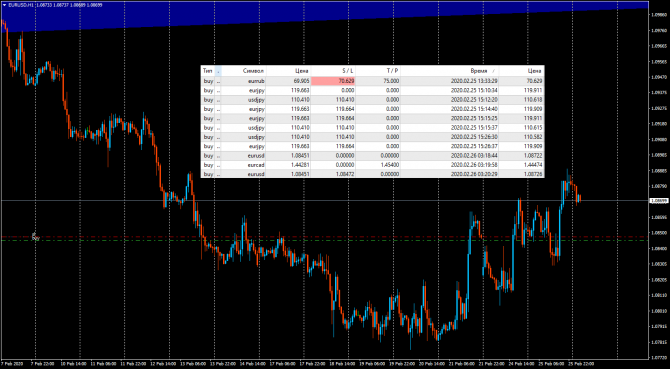Select the eurrub buy order row
This screenshot has width=670, height=369.
pos(372,81)
